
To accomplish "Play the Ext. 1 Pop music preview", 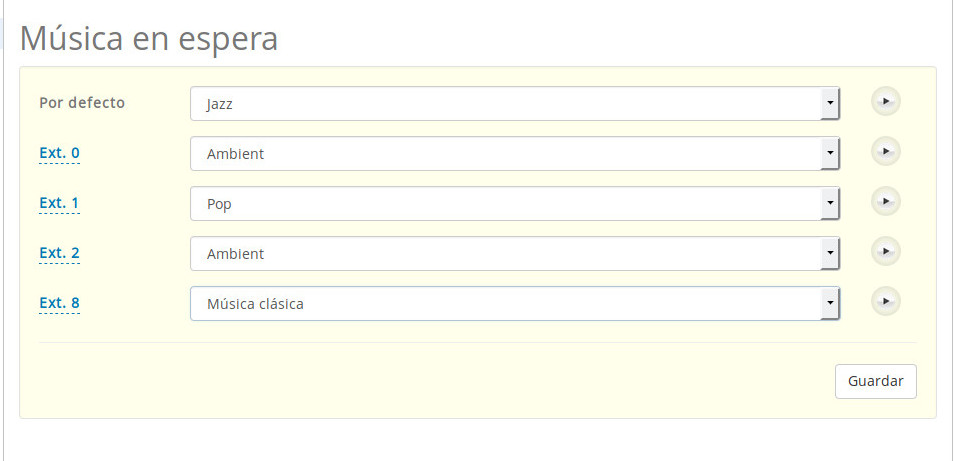I will 885,202.
